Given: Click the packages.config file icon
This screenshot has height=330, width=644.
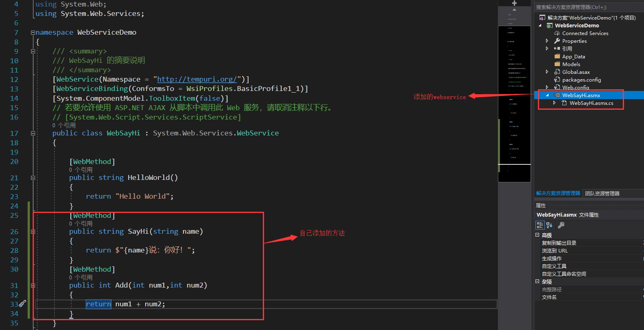Looking at the screenshot, I should 557,80.
